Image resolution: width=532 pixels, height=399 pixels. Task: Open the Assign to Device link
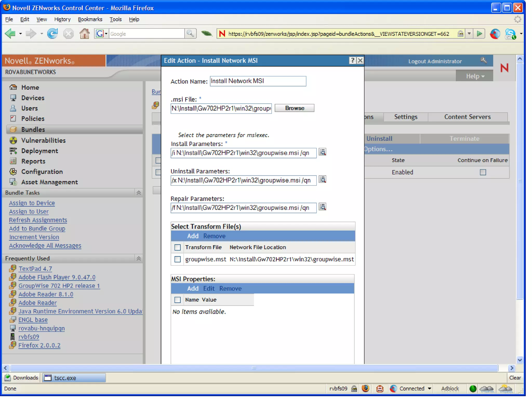point(32,203)
